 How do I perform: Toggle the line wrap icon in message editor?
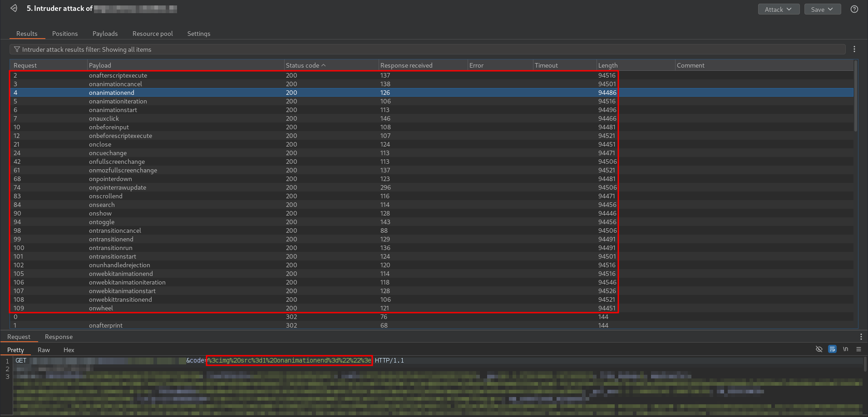pos(832,349)
